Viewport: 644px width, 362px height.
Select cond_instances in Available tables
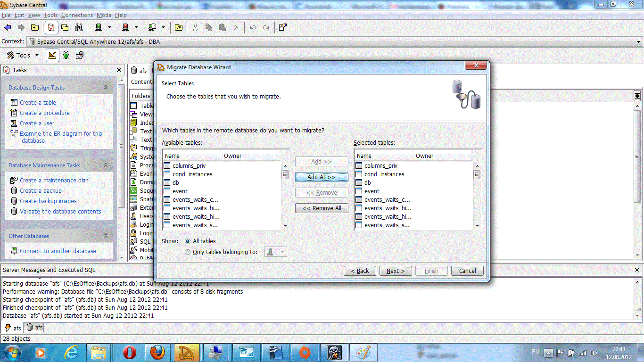pos(192,174)
